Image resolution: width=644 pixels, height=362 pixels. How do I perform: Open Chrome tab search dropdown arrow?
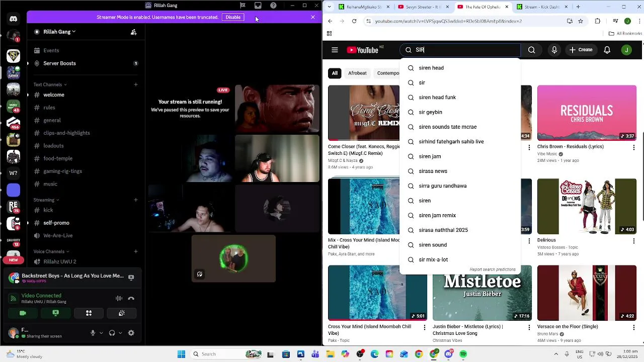329,7
